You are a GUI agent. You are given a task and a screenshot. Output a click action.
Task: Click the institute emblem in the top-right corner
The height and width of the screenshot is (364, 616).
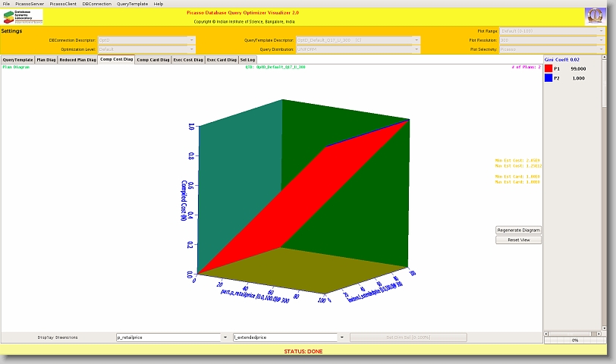pyautogui.click(x=596, y=16)
